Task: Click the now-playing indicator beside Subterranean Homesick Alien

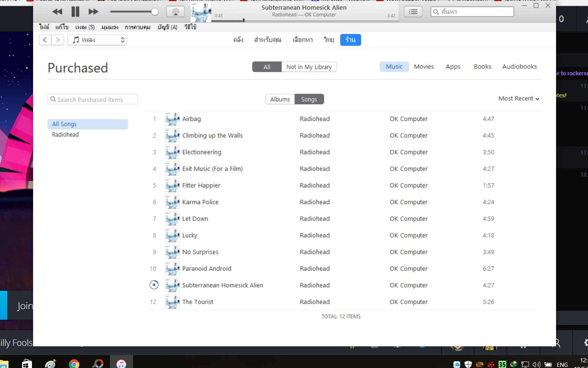Action: coord(154,285)
